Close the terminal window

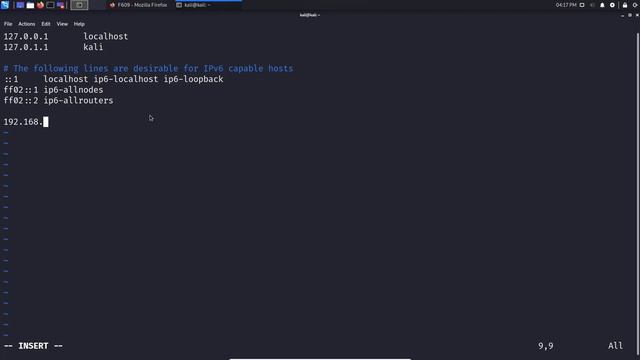pos(637,15)
